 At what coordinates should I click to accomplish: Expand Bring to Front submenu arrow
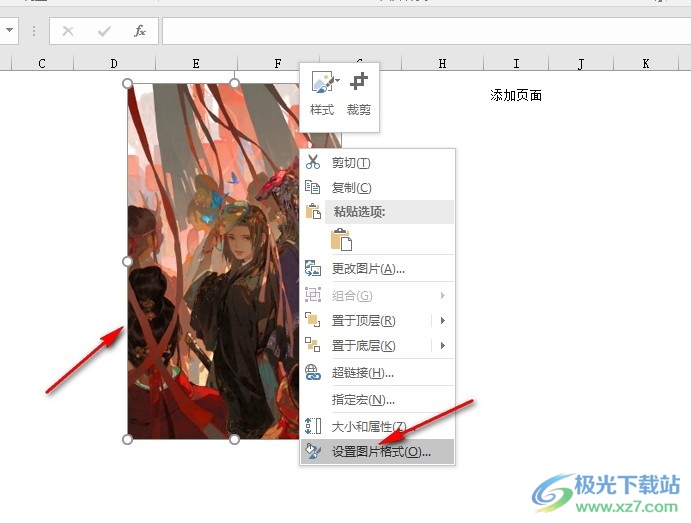[x=443, y=321]
